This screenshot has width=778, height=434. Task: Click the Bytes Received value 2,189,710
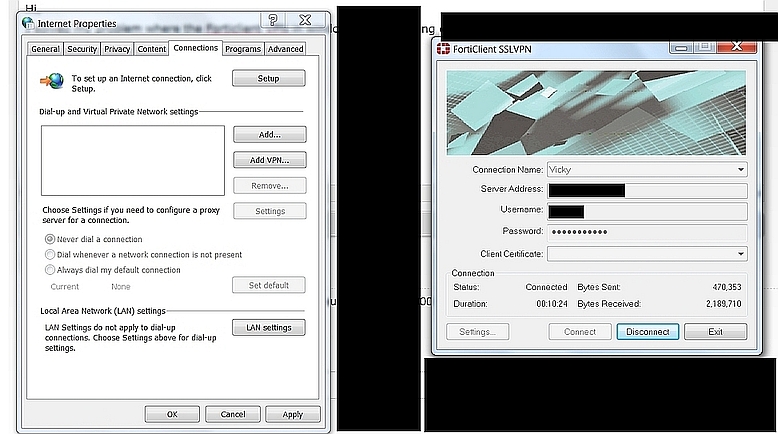(723, 304)
